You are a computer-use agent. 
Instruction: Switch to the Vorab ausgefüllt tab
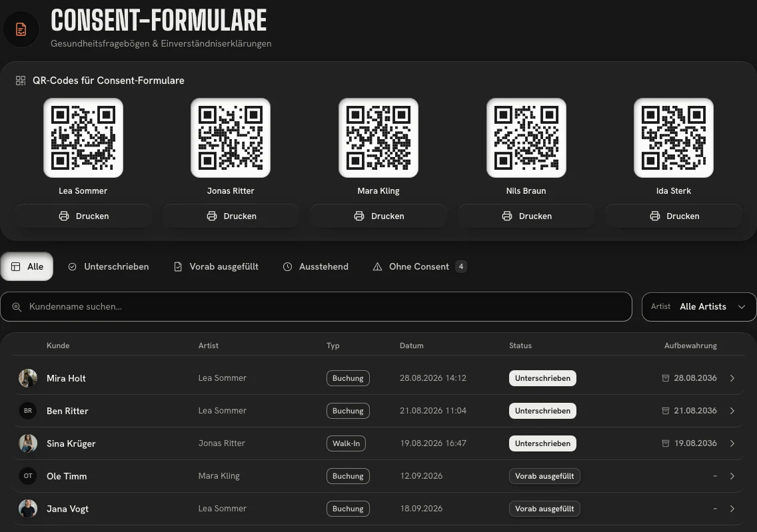click(x=216, y=267)
